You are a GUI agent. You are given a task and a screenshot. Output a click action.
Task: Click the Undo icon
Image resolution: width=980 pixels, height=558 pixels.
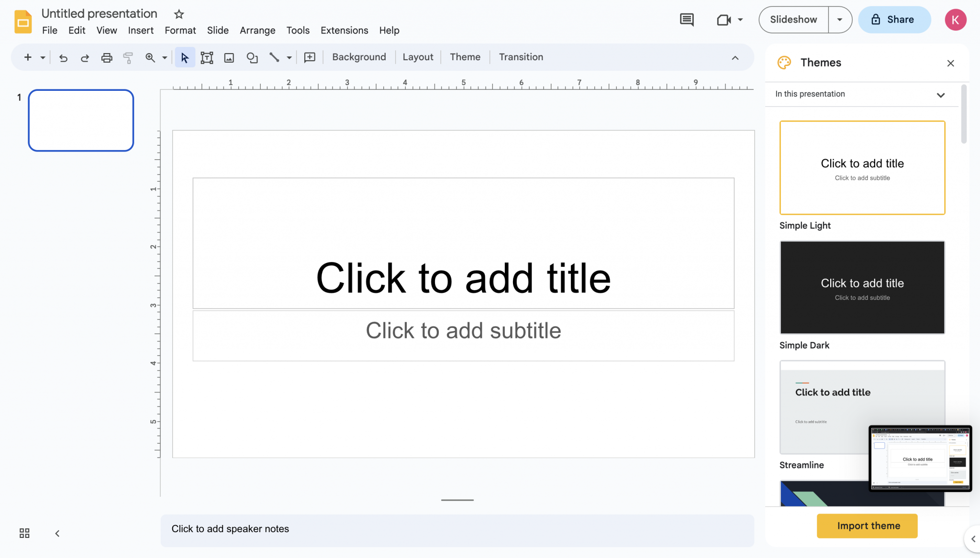tap(63, 57)
